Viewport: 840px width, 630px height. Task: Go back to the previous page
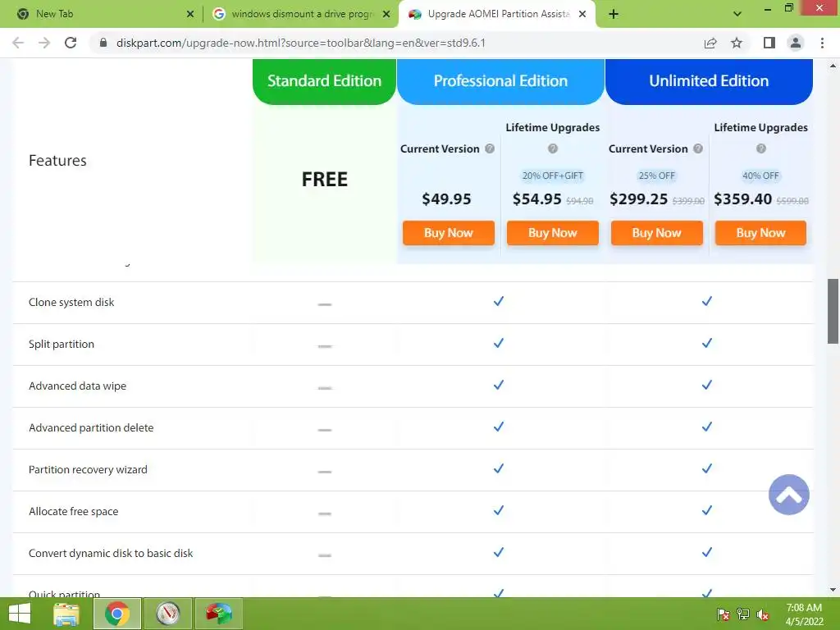tap(18, 43)
